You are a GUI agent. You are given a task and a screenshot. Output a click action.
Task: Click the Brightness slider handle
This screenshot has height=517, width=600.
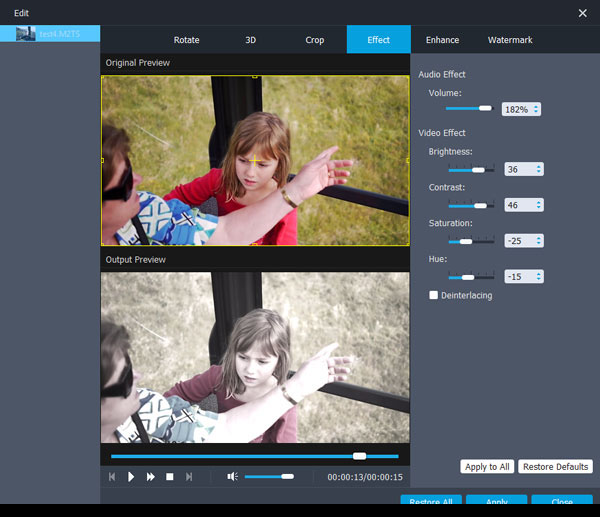tap(478, 170)
